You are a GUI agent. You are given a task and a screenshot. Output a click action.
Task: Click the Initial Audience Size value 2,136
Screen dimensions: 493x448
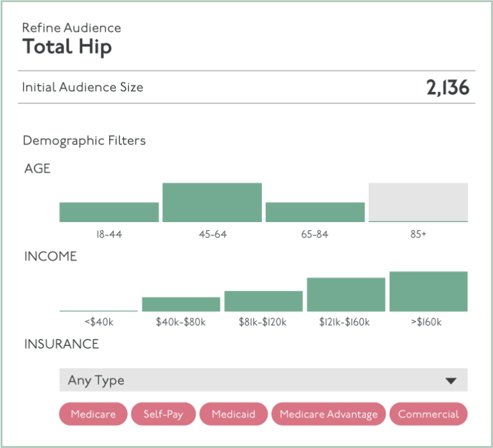tap(447, 87)
